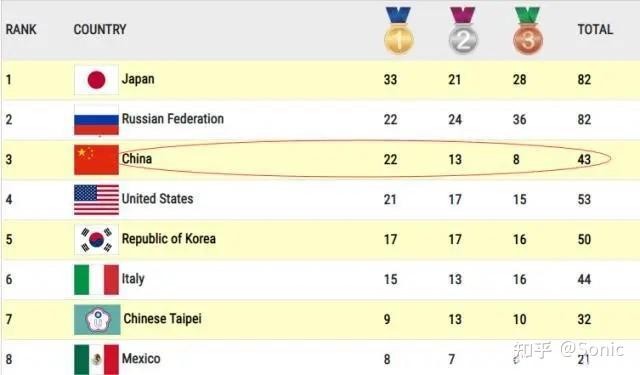The image size is (640, 375).
Task: Click the Republic of Korea flag
Action: coord(96,240)
